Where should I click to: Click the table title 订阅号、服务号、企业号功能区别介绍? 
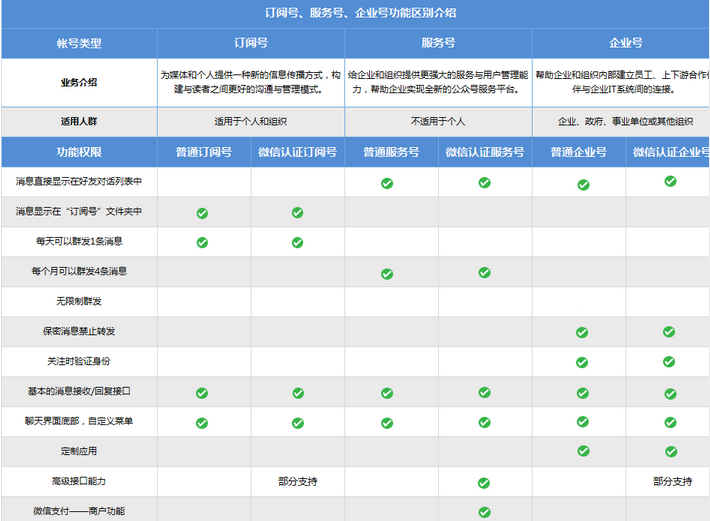click(360, 13)
